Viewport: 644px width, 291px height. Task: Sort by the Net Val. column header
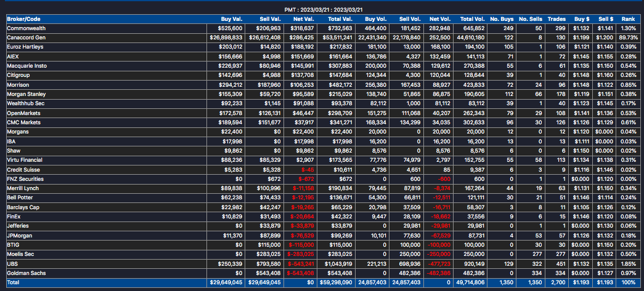pos(303,19)
